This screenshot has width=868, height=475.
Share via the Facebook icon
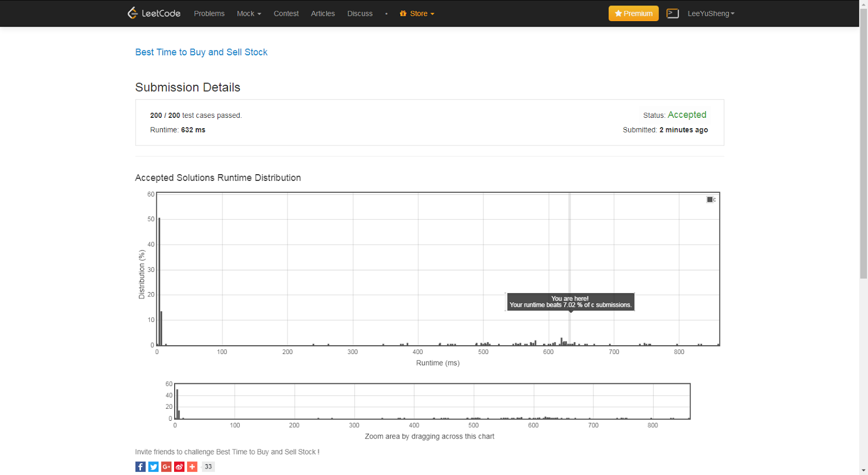pyautogui.click(x=141, y=467)
